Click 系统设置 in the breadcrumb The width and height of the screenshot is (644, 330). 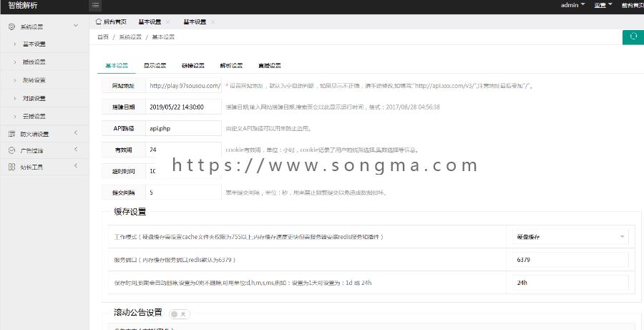130,37
